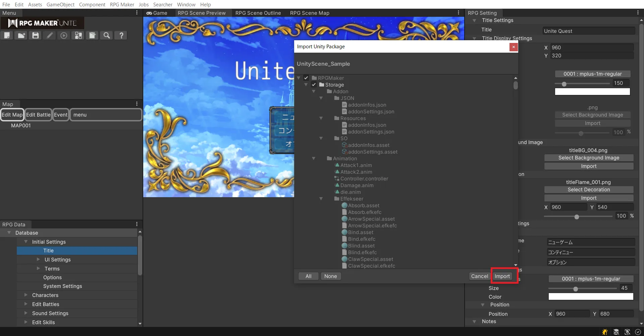The height and width of the screenshot is (336, 644).
Task: Click the Title text field containing Unite Quest
Action: point(588,31)
